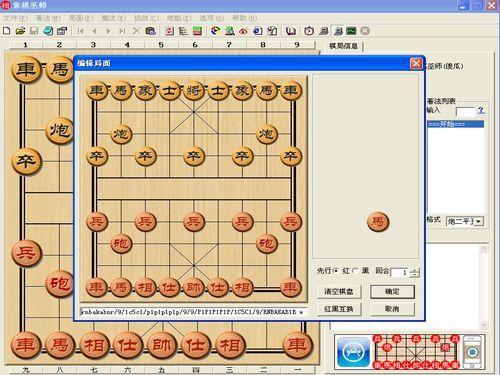This screenshot has width=500, height=375.
Task: Select black 車 in edit board's top-left corner
Action: pos(97,91)
